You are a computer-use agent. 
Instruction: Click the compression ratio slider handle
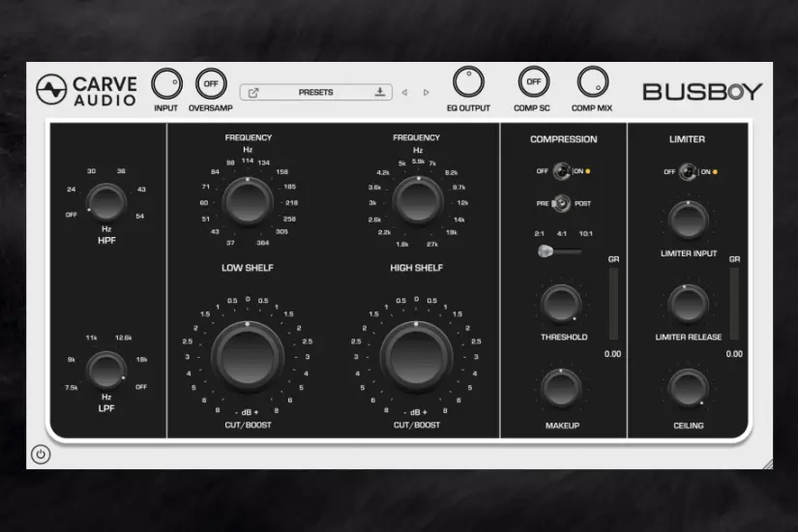(547, 251)
